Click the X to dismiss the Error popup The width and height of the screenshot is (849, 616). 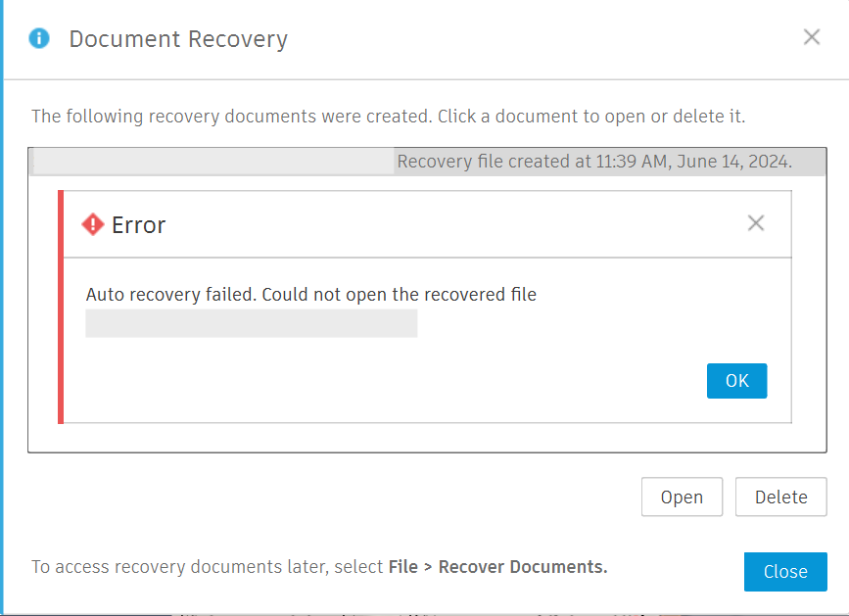tap(756, 223)
